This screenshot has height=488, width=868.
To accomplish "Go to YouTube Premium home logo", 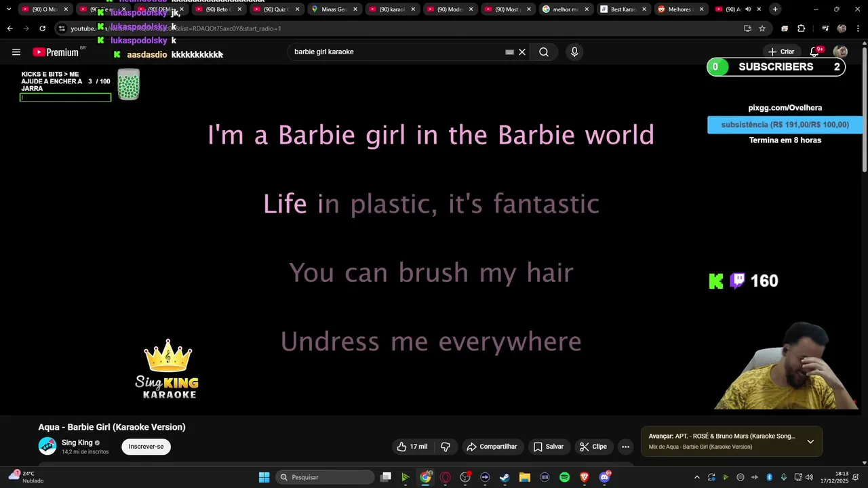I will point(56,52).
